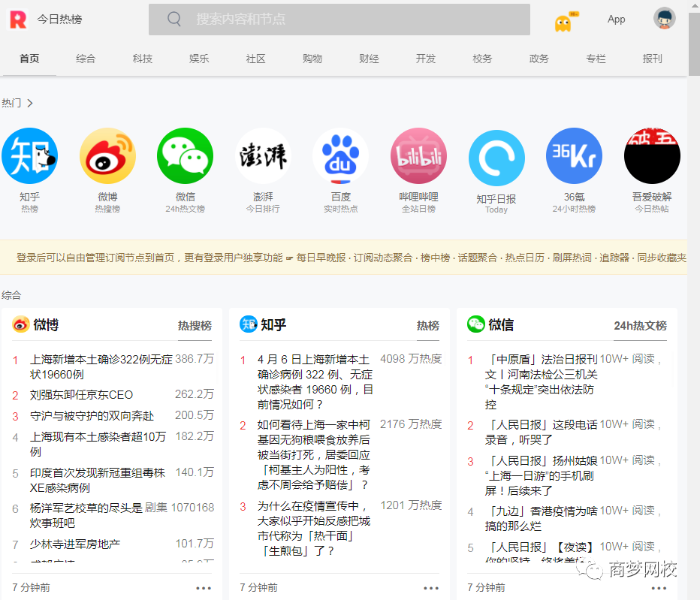Open the 吾爱破解 hot posts icon
Image resolution: width=700 pixels, height=600 pixels.
pos(652,156)
